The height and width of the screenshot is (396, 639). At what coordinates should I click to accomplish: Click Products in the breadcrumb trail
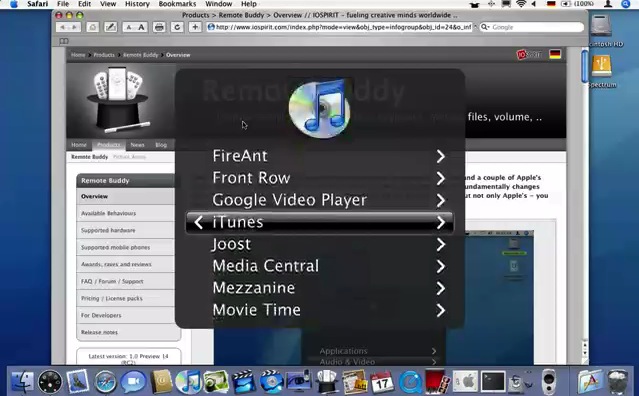click(x=104, y=55)
